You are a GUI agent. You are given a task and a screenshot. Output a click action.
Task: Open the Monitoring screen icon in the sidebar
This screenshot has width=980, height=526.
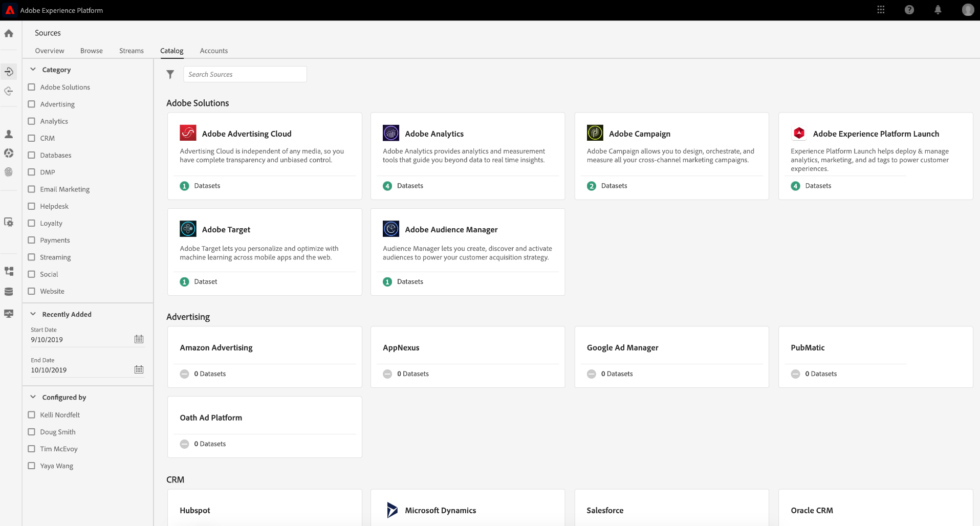pyautogui.click(x=9, y=314)
